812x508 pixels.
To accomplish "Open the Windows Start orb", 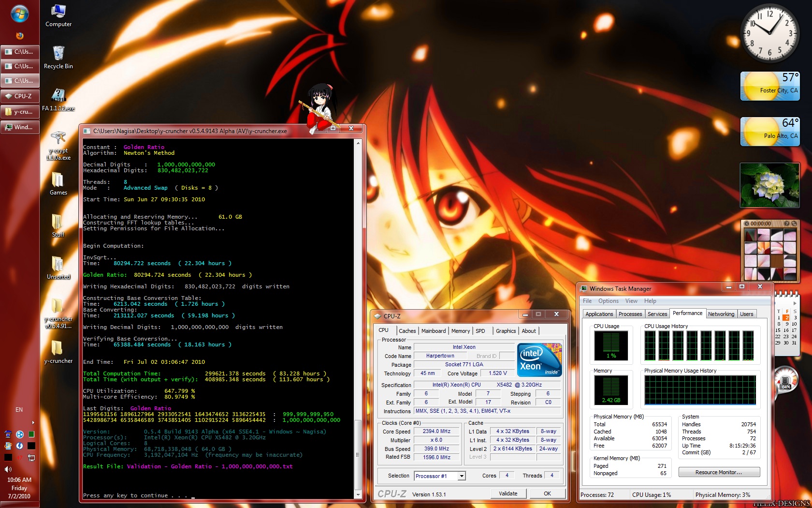I will click(x=19, y=14).
